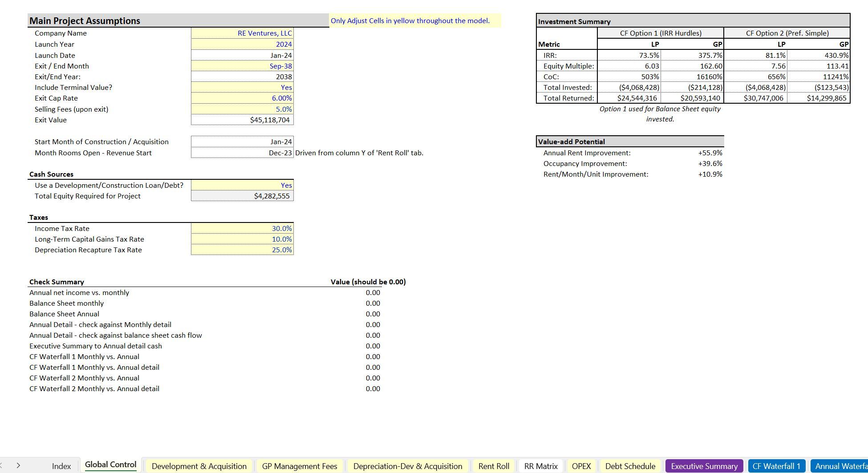Select the Taxes section heading
This screenshot has width=868, height=473.
point(39,217)
